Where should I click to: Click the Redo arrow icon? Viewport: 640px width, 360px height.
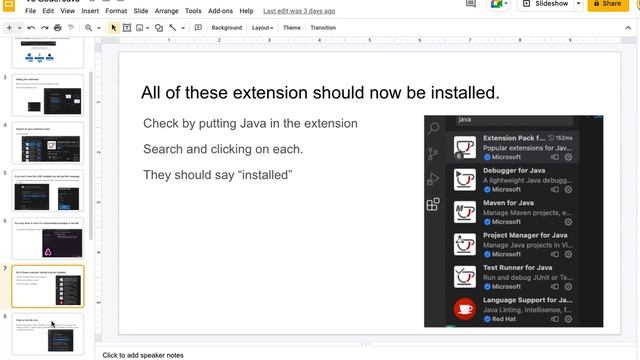(44, 28)
